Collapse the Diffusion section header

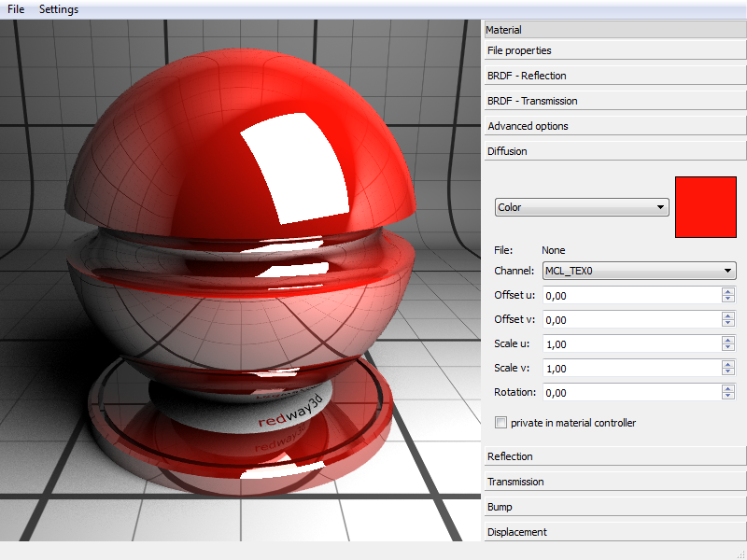coord(613,151)
